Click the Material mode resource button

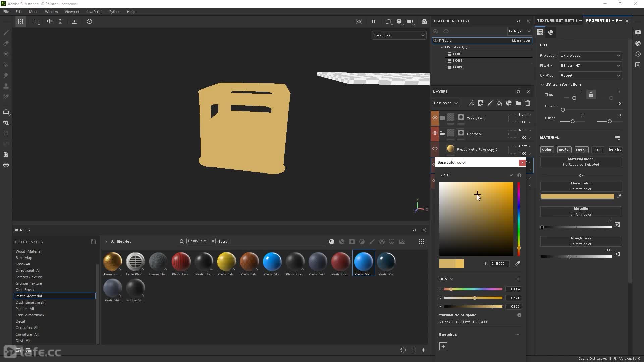pyautogui.click(x=581, y=162)
